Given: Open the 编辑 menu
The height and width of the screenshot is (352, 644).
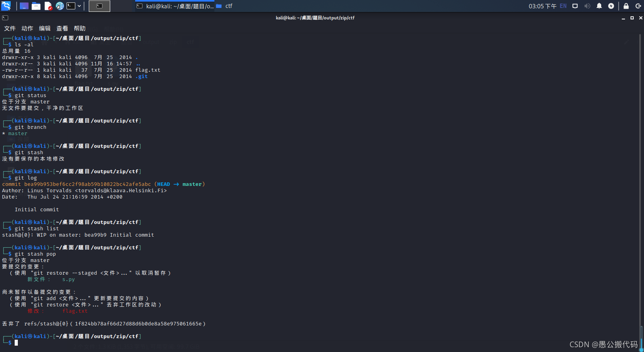Looking at the screenshot, I should (45, 29).
